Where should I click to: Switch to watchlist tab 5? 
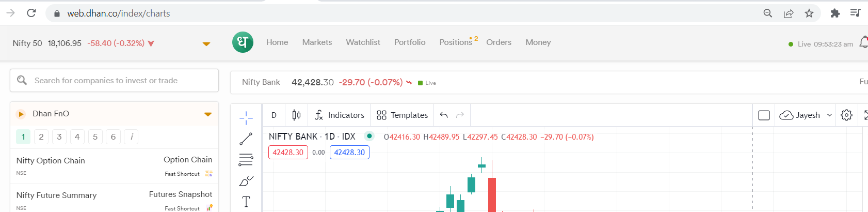[95, 137]
